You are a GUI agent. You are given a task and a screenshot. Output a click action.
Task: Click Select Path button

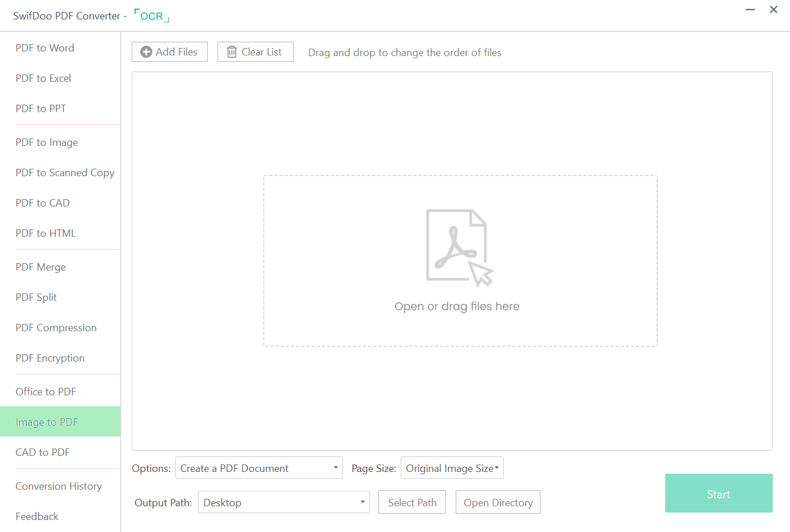[x=412, y=502]
